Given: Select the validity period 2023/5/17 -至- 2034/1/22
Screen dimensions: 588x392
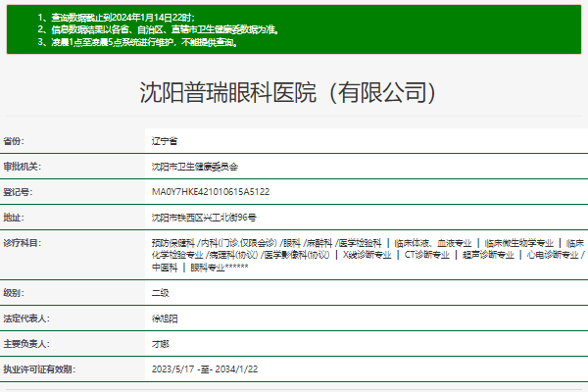Looking at the screenshot, I should [205, 369].
